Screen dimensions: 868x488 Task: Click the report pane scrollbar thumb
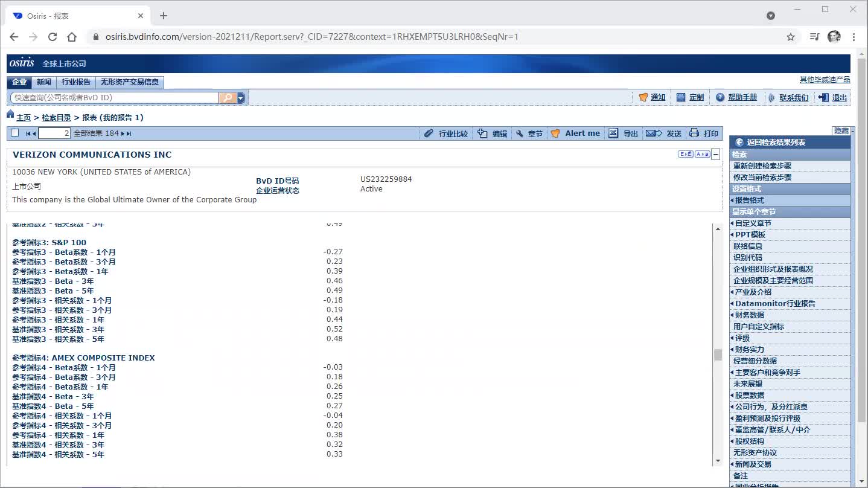pos(718,355)
